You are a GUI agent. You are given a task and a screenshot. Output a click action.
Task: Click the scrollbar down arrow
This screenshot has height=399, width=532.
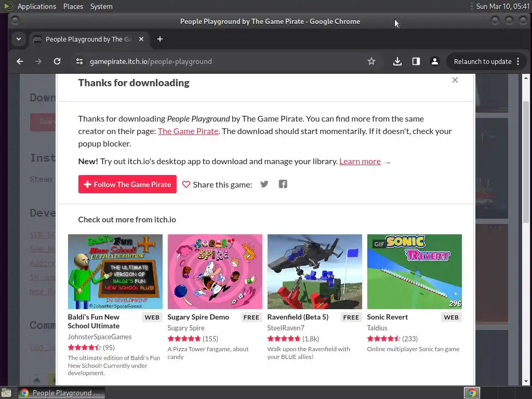(x=526, y=381)
